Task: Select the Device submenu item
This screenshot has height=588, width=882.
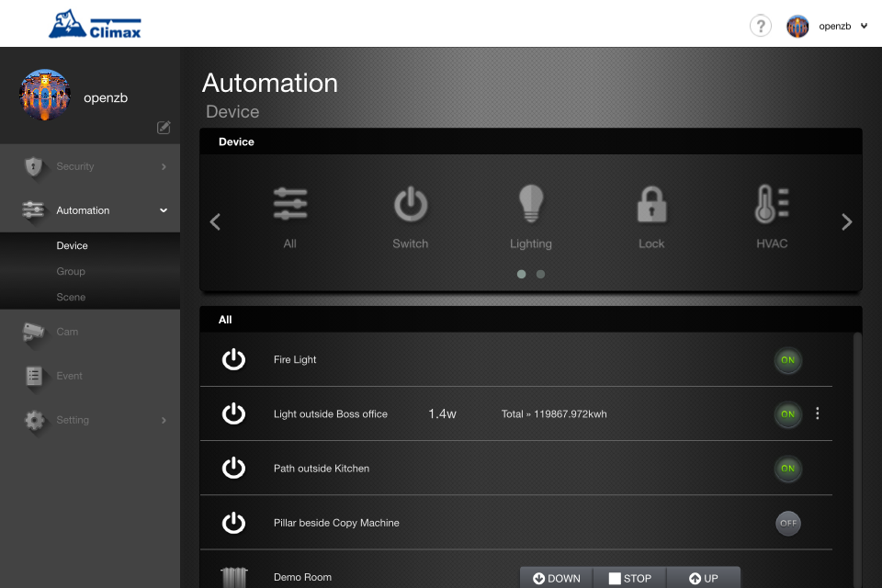Action: (x=72, y=245)
